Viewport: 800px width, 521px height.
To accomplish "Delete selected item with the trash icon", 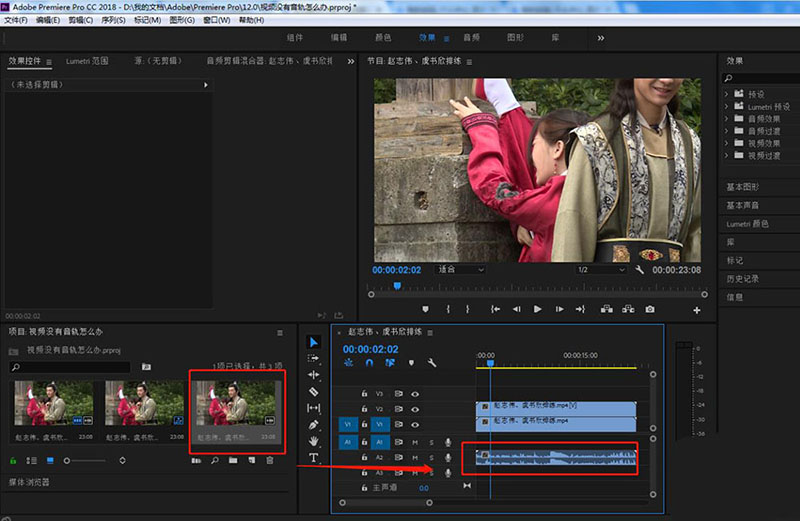I will click(269, 460).
